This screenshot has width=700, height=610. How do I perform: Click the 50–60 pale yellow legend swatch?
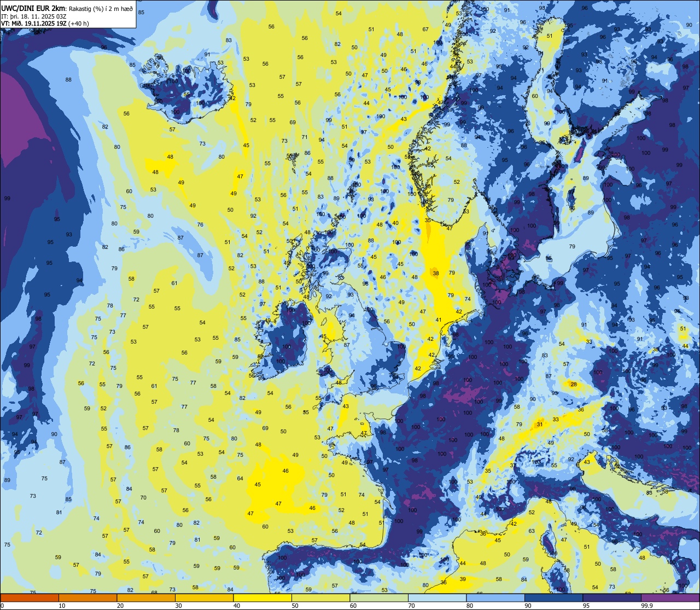click(x=320, y=598)
